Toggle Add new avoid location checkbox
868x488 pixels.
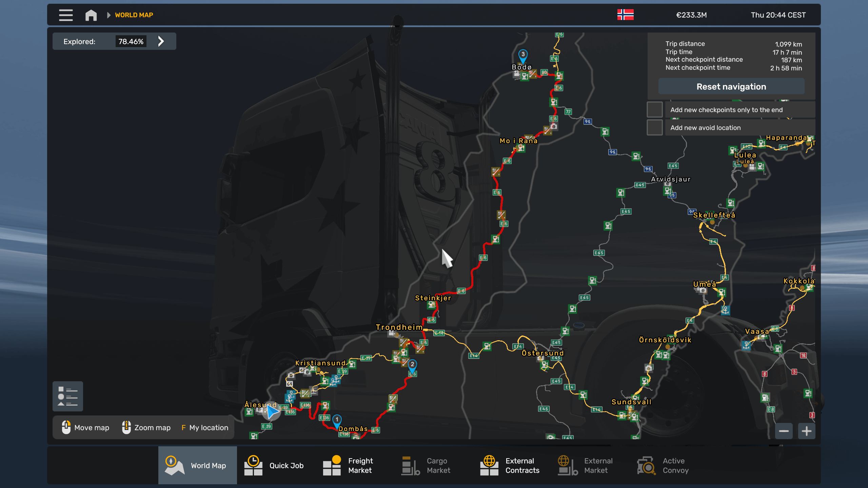(x=655, y=128)
